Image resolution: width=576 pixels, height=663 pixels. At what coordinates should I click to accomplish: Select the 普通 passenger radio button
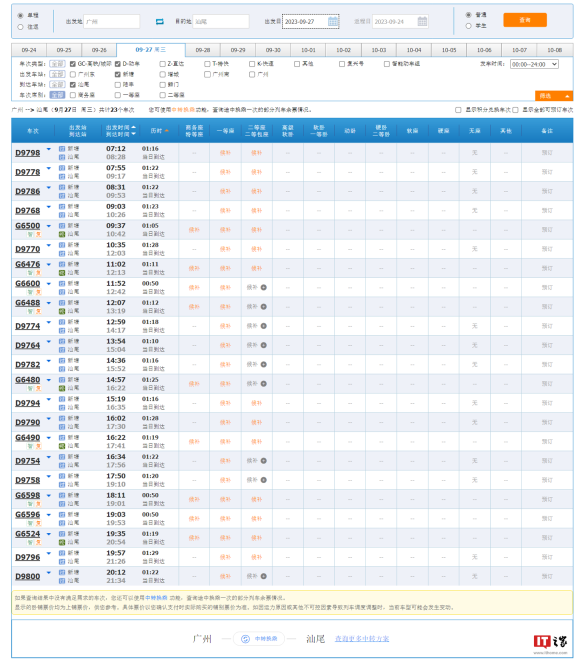pos(468,15)
